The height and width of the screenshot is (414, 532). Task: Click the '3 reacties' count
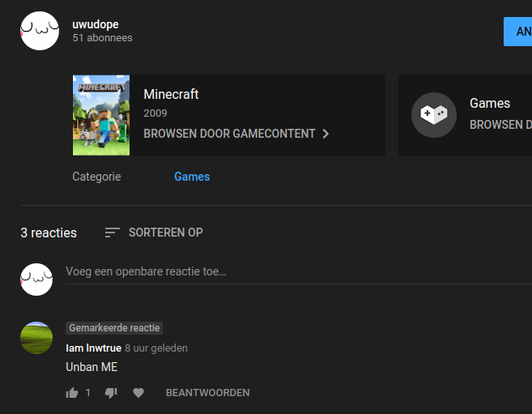coord(49,233)
